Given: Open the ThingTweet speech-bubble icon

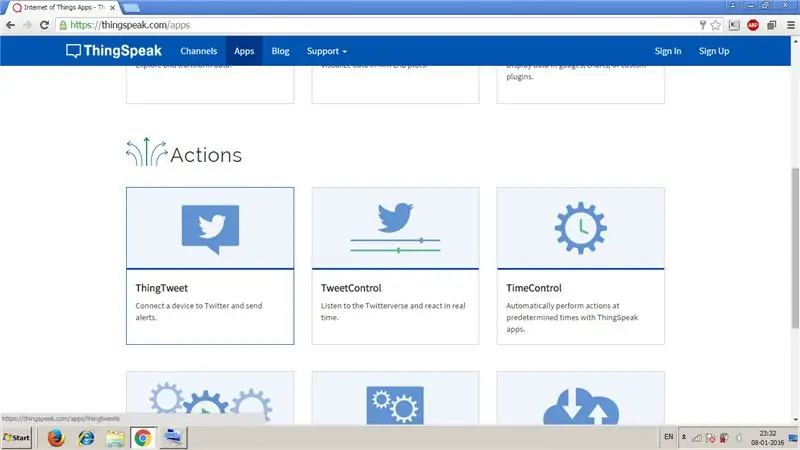Looking at the screenshot, I should 210,229.
